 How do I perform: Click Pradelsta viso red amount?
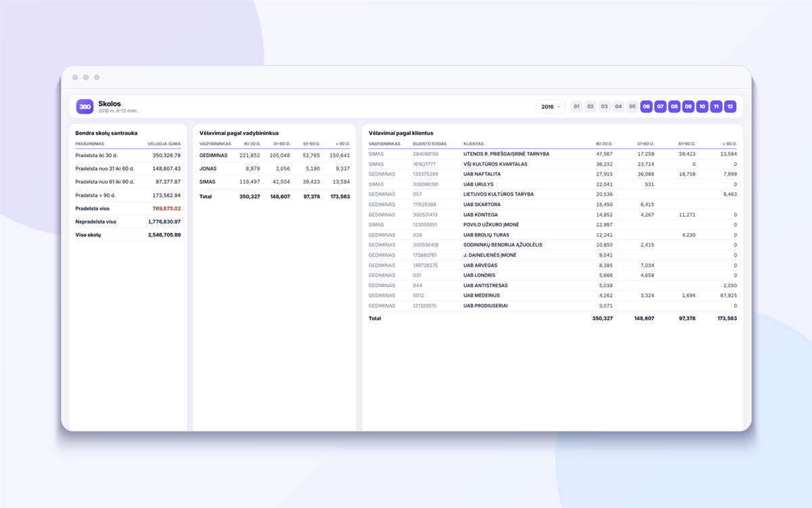[166, 209]
